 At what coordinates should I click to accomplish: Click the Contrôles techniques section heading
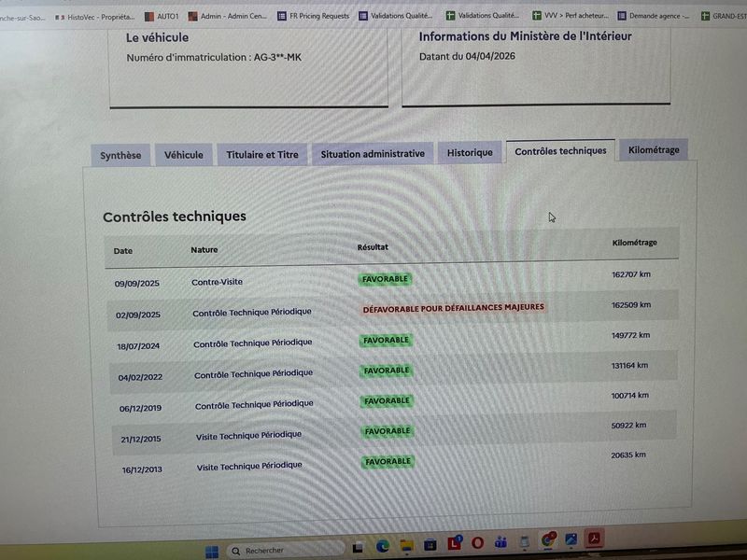tap(175, 217)
